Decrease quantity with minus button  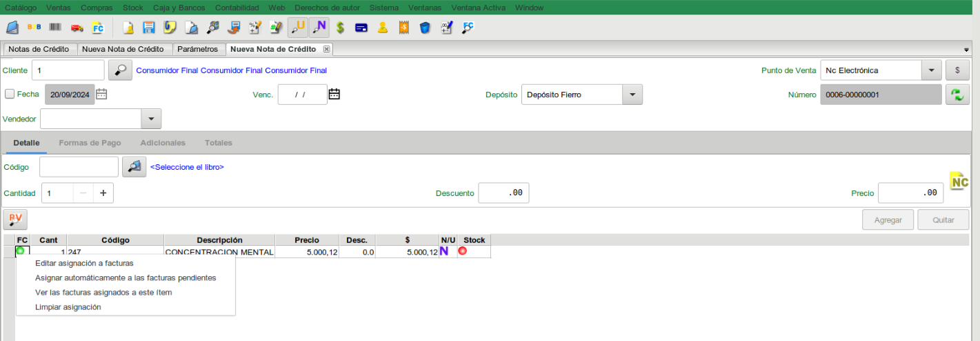pyautogui.click(x=83, y=193)
